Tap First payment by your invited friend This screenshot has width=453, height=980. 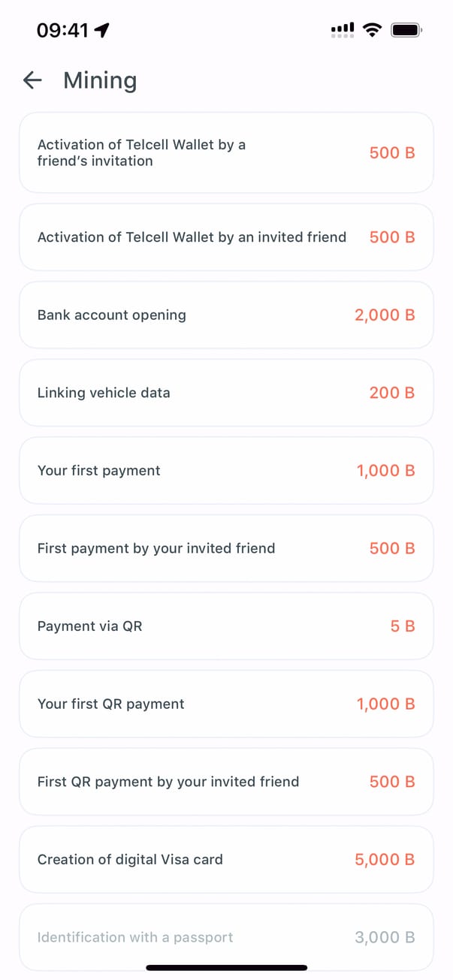click(x=226, y=548)
